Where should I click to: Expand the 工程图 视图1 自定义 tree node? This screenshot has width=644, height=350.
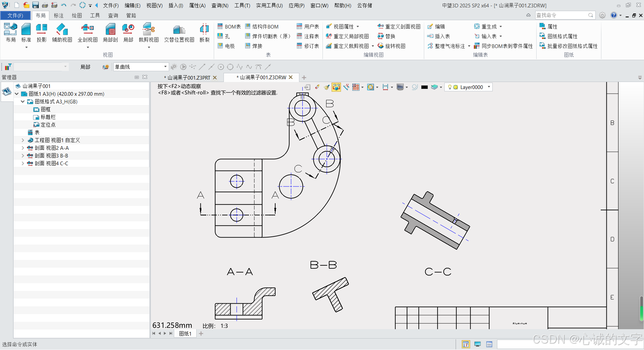click(23, 140)
